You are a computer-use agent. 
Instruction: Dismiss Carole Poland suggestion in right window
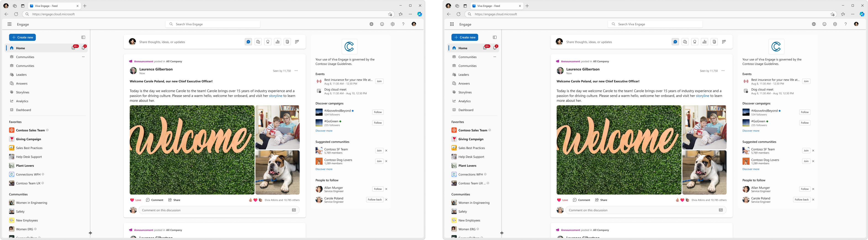[813, 200]
